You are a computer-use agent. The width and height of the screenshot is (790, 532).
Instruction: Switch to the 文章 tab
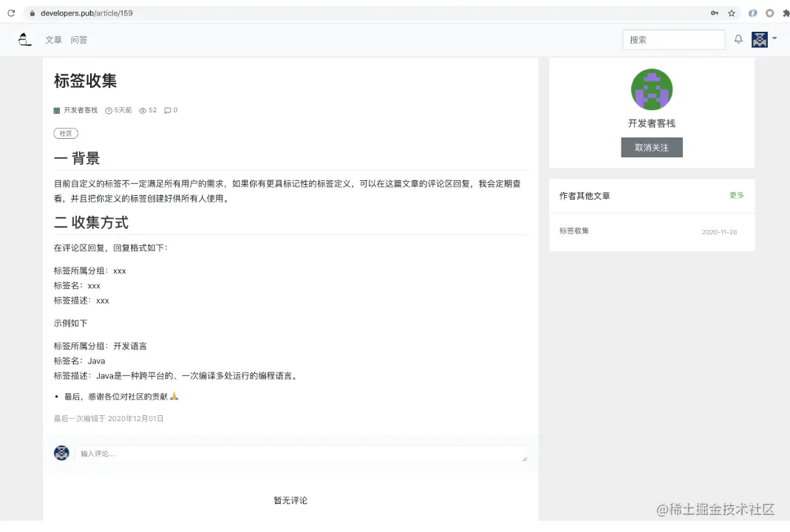click(53, 40)
